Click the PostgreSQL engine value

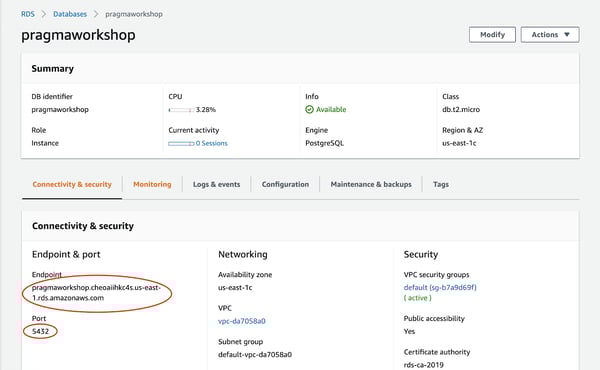[324, 143]
